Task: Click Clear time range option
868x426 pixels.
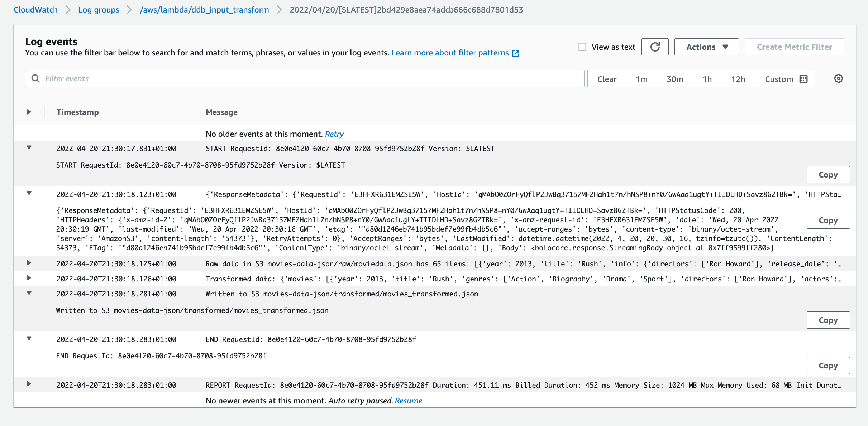Action: click(607, 79)
